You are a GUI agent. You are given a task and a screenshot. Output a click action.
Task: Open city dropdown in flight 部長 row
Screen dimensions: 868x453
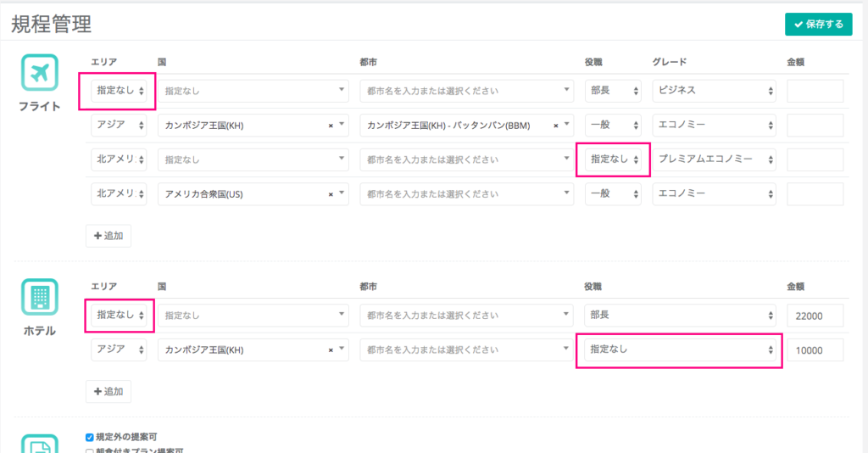467,91
